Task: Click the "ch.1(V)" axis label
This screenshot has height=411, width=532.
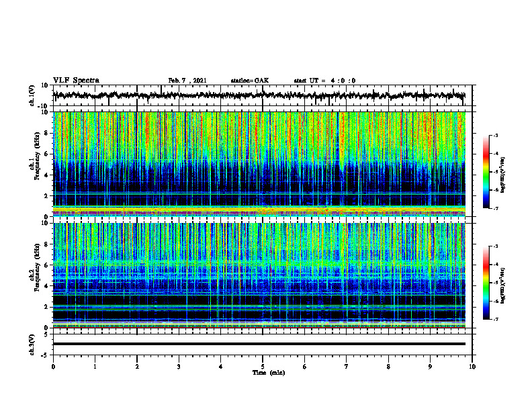Action: click(x=32, y=95)
